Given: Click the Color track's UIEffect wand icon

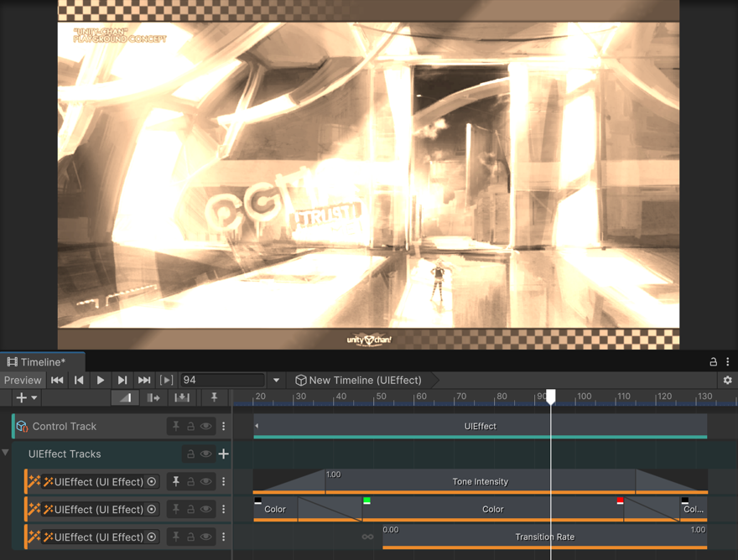Looking at the screenshot, I should (34, 509).
